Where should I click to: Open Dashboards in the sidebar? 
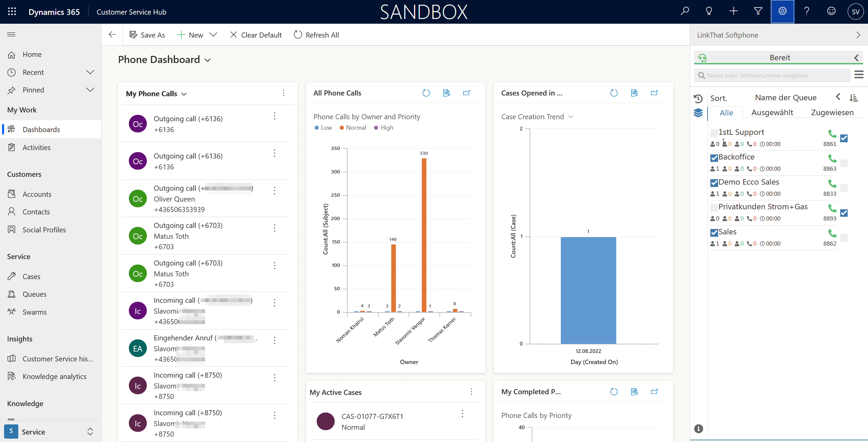coord(51,129)
